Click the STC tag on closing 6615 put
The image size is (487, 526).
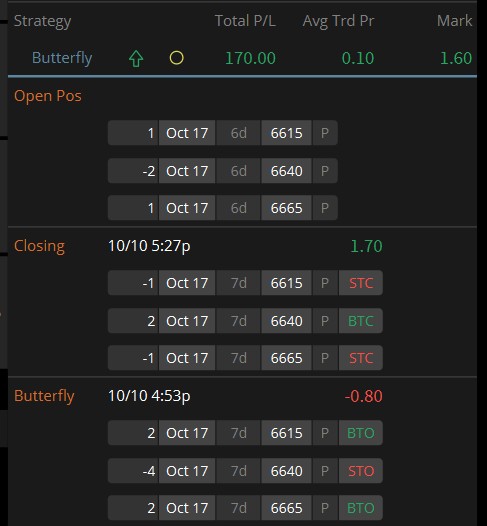[361, 283]
